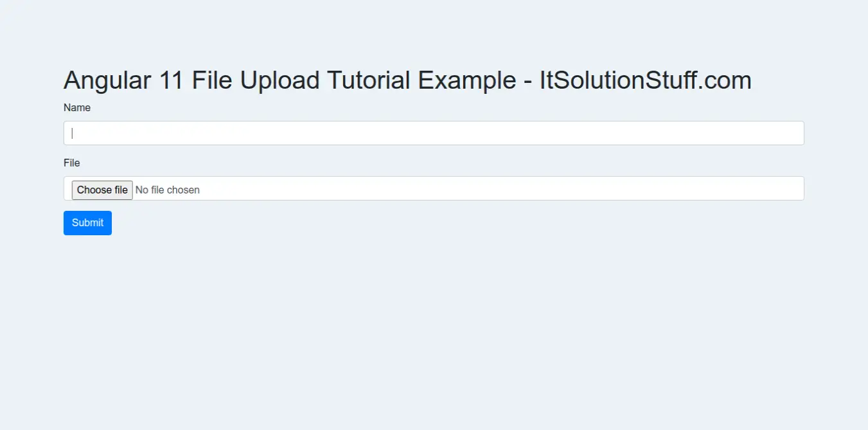
Task: Click the middle of the Name input field
Action: [x=434, y=133]
